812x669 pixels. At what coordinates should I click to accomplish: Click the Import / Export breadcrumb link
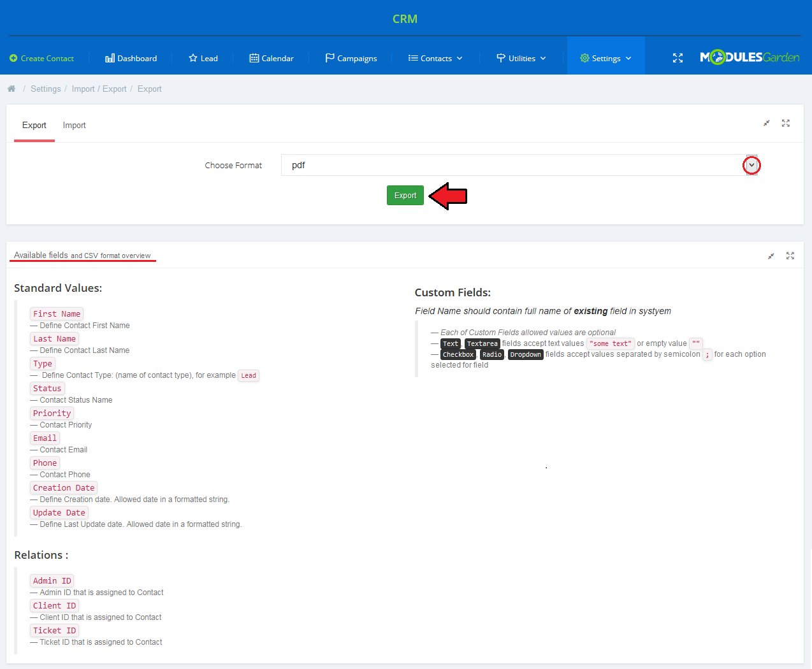click(x=99, y=89)
